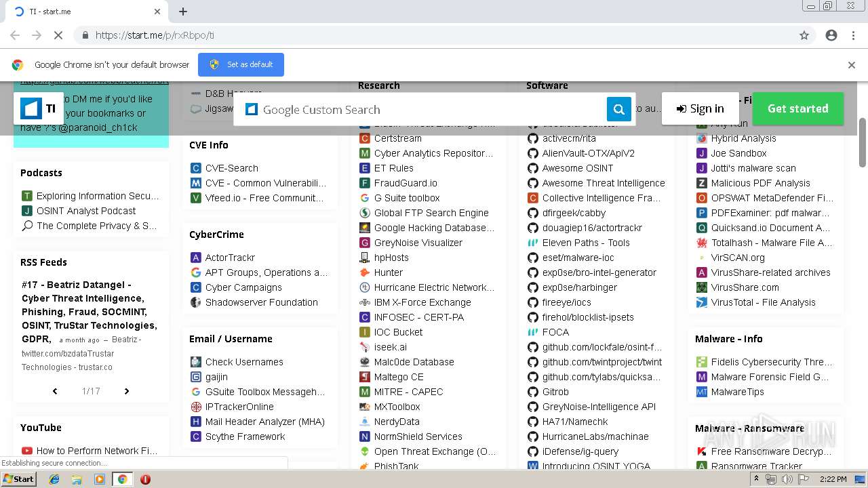Image resolution: width=868 pixels, height=488 pixels.
Task: Open the Cyber Campaigns link
Action: [x=243, y=287]
